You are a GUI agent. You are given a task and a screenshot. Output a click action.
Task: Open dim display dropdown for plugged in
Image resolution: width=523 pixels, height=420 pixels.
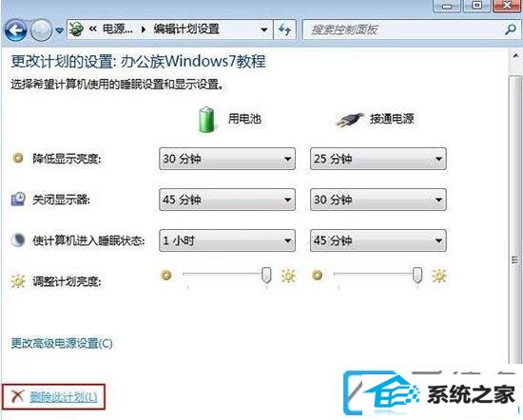tap(378, 159)
